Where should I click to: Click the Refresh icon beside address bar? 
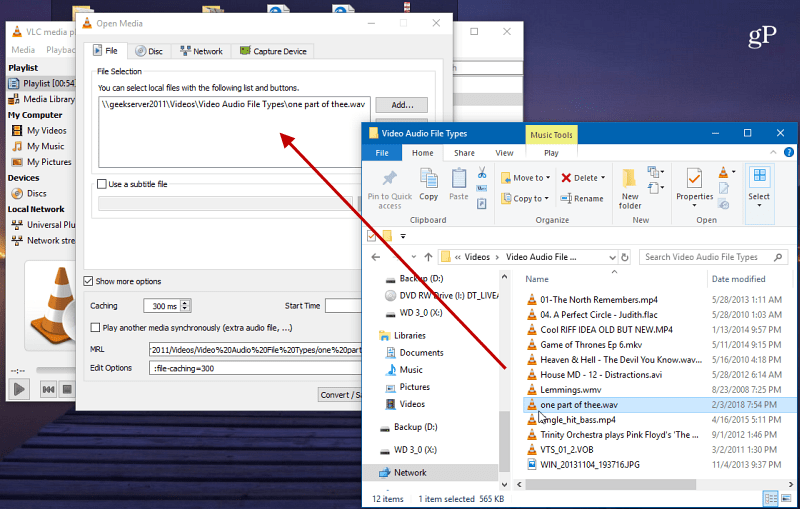[x=625, y=257]
